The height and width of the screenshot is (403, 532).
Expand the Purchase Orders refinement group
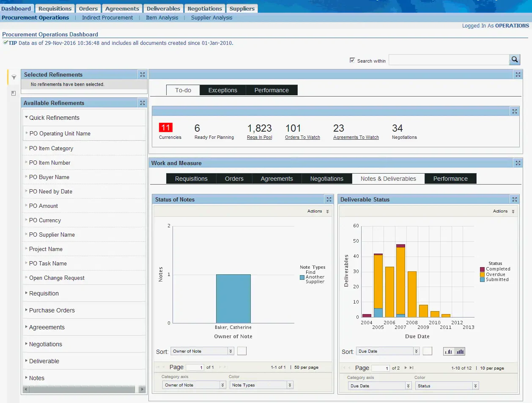[x=27, y=310]
